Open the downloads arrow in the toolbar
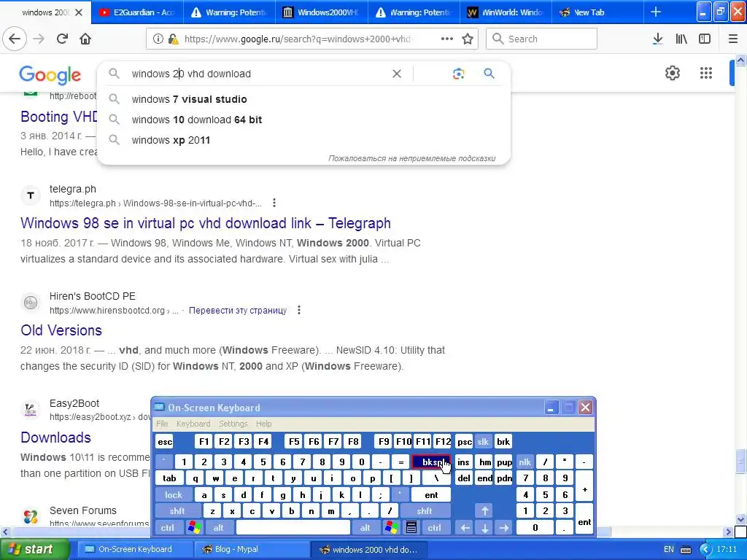This screenshot has height=560, width=747. (657, 39)
